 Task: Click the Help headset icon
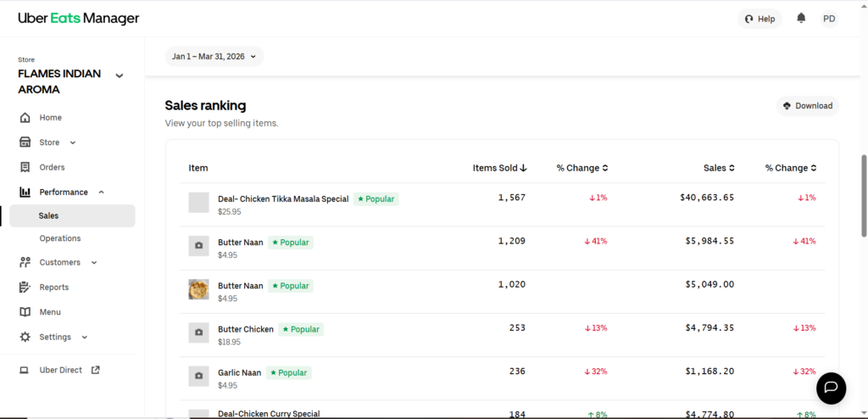[749, 19]
